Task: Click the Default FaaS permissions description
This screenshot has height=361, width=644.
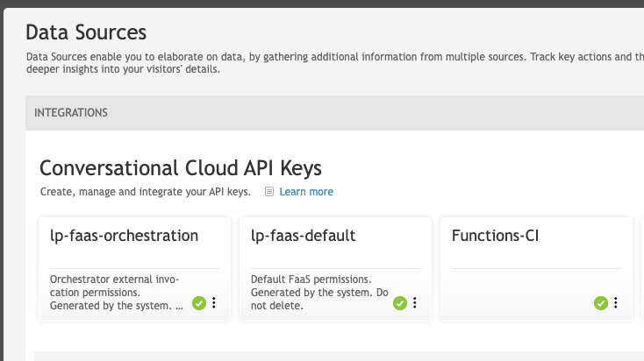Action: [319, 293]
